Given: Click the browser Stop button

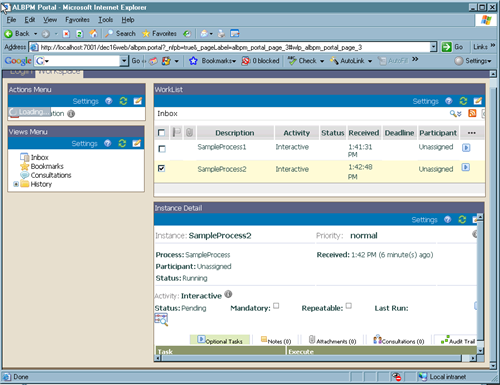Looking at the screenshot, I should tap(66, 34).
